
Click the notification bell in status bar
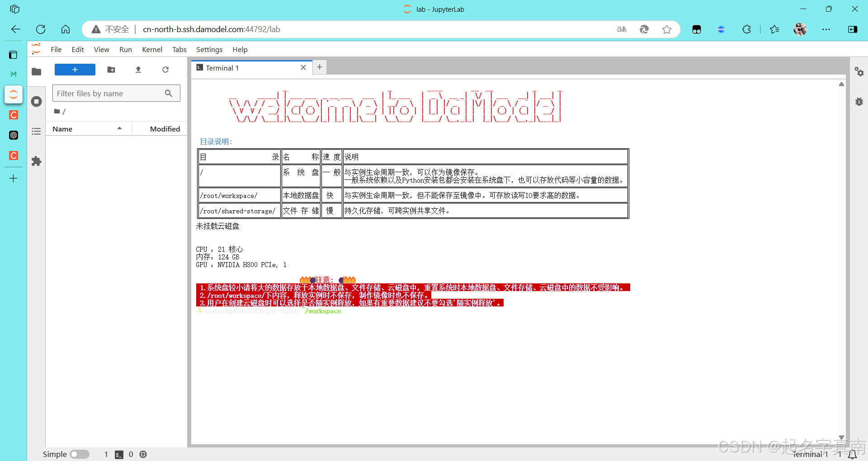pyautogui.click(x=852, y=455)
